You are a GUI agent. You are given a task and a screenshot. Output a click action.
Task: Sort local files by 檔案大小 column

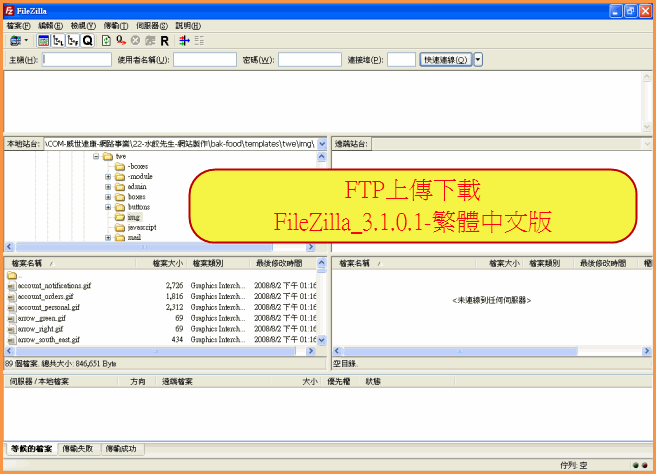(x=166, y=264)
